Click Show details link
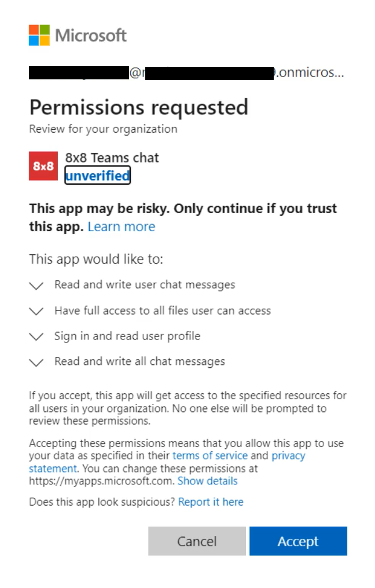 [208, 481]
